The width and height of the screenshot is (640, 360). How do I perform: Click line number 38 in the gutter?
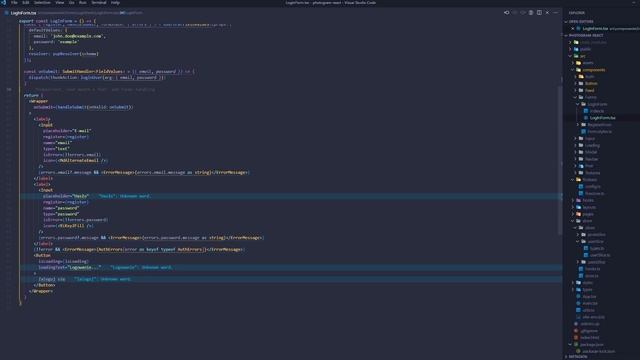(9, 89)
